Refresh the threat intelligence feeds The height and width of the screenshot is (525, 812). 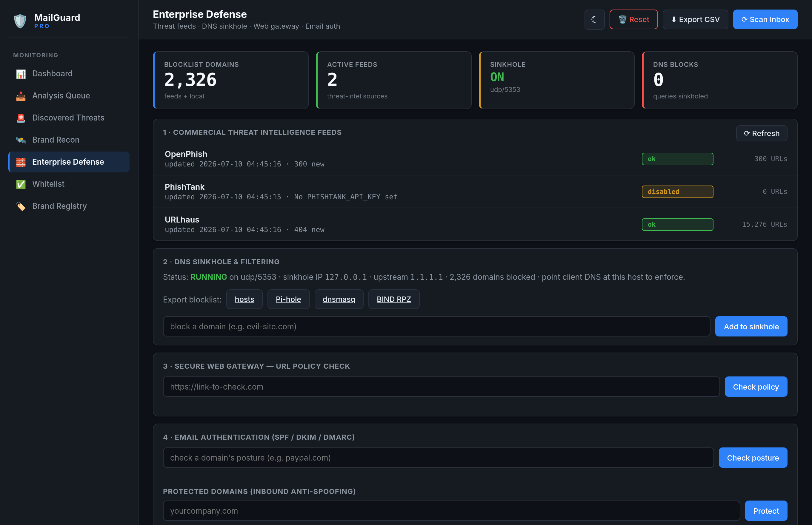762,133
